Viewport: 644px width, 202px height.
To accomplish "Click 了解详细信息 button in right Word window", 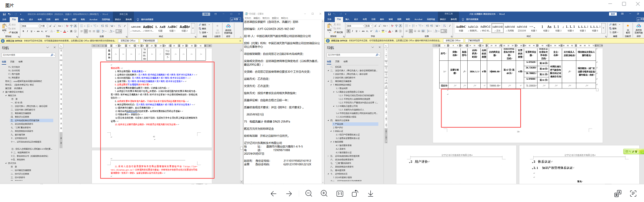I will (x=474, y=40).
